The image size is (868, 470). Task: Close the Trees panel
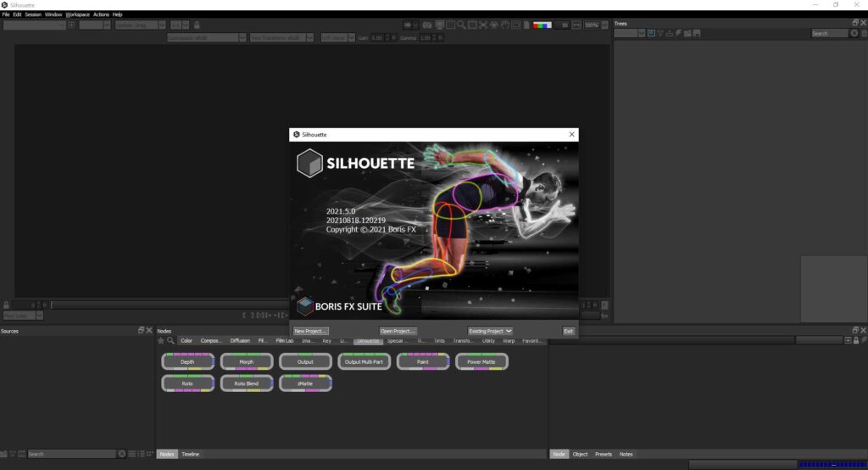pos(863,23)
